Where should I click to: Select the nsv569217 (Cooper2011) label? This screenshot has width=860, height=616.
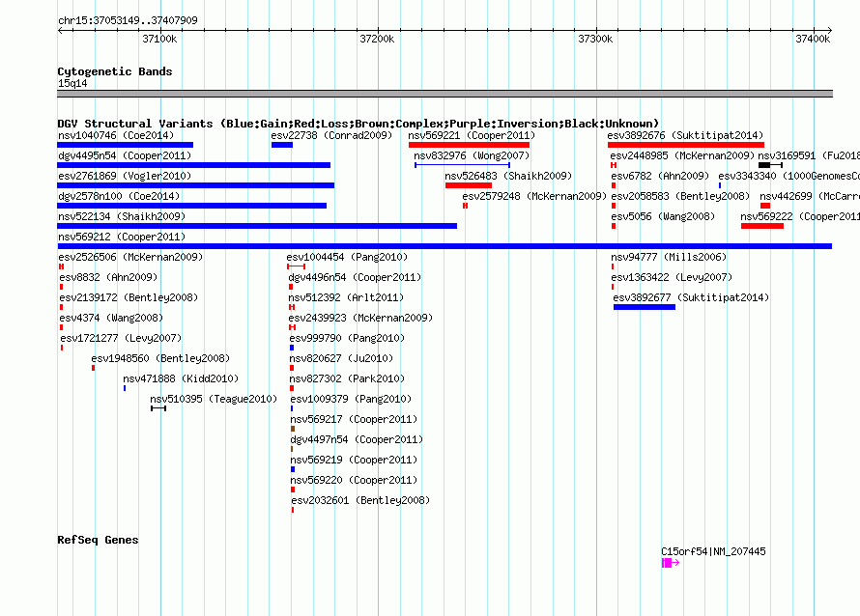[354, 419]
